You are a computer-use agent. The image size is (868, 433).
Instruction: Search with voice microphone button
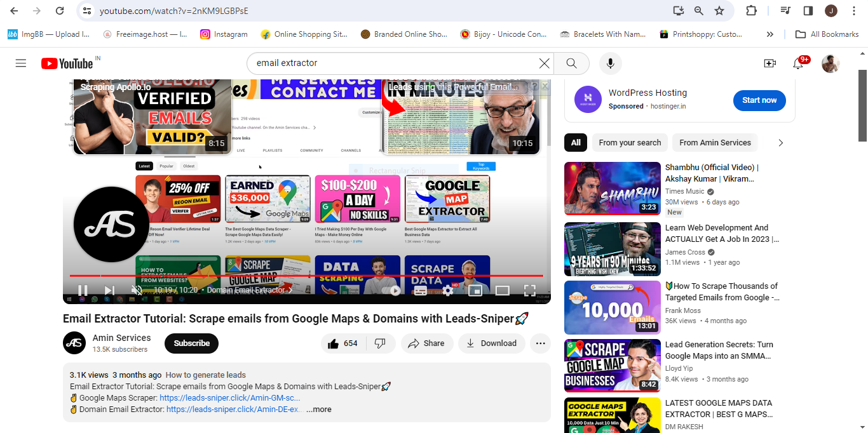tap(610, 63)
